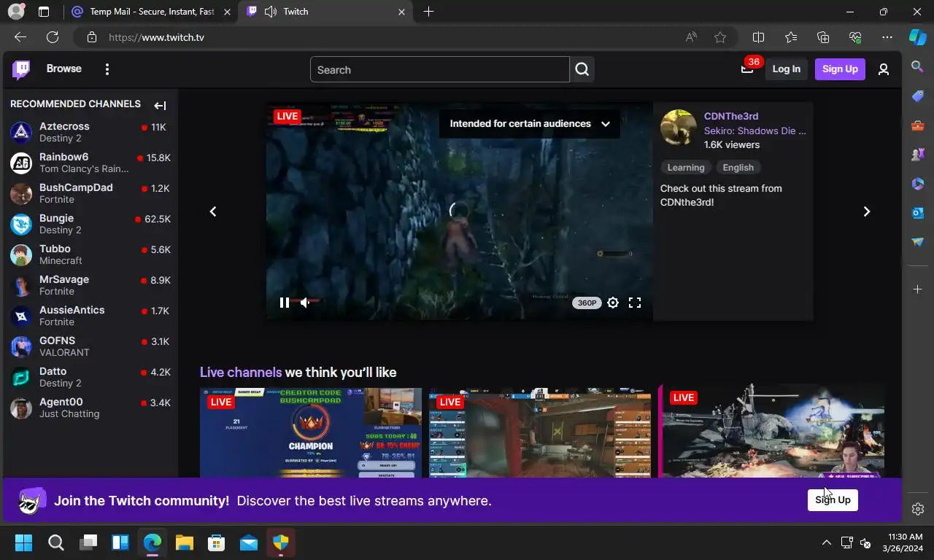
Task: Open Outlook icon in Edge sidebar
Action: pyautogui.click(x=918, y=213)
